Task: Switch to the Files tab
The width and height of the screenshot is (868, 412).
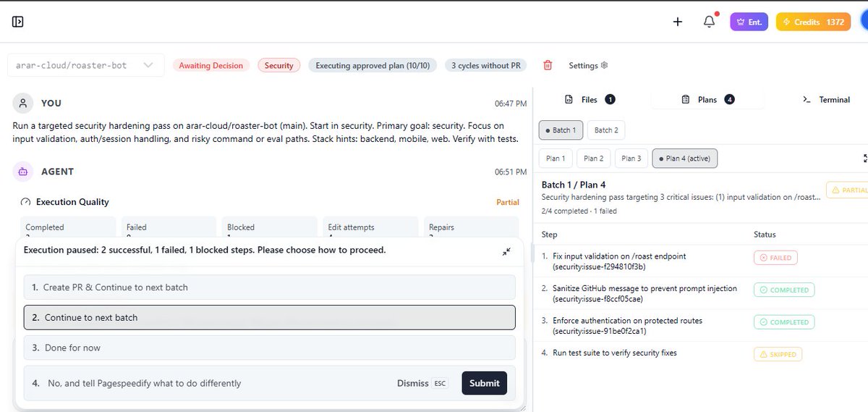Action: coord(590,100)
